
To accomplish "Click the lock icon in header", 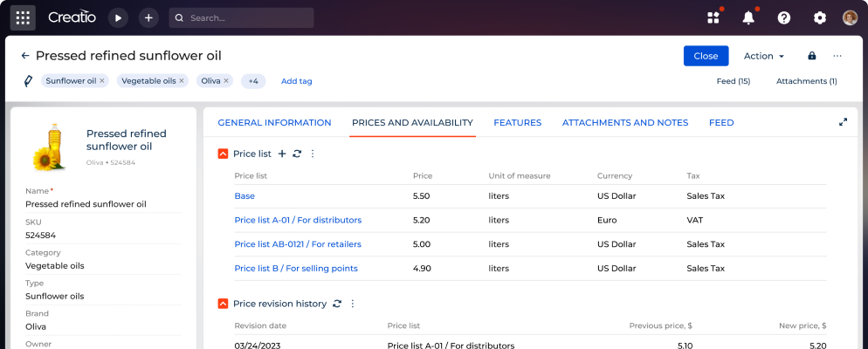I will [812, 56].
